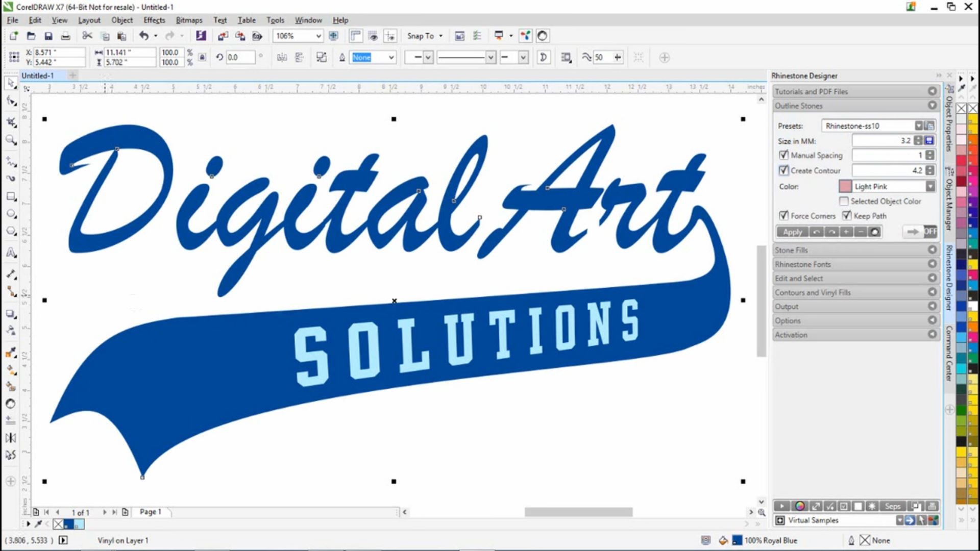Click the Open file icon

31,36
